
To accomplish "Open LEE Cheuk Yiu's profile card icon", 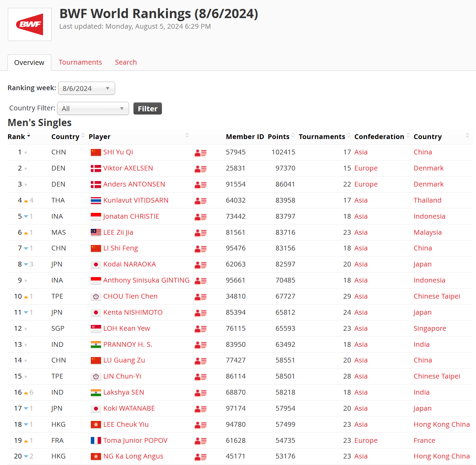I will click(200, 425).
